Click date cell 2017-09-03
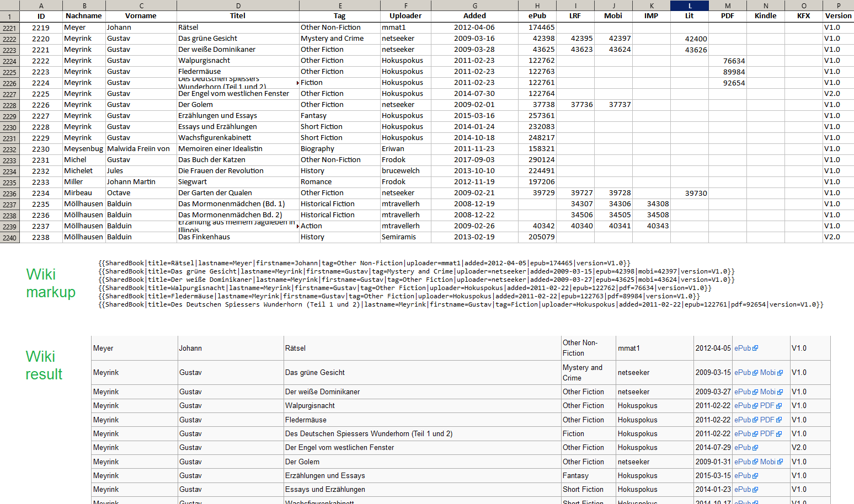 474,160
